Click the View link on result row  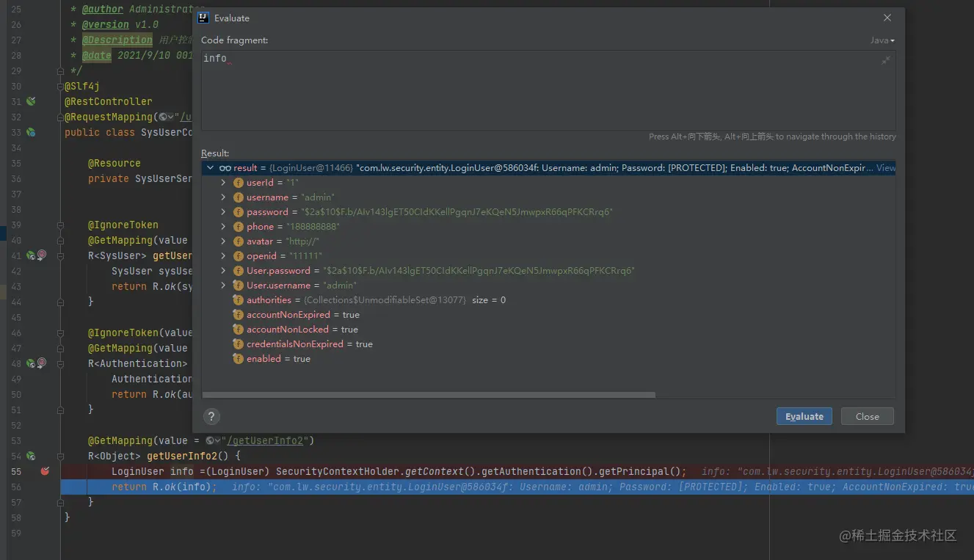[x=886, y=168]
